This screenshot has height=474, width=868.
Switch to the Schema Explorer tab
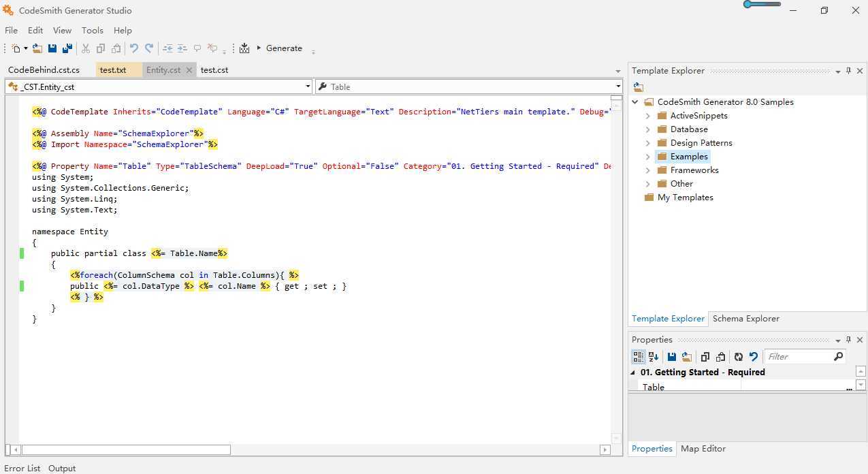(745, 319)
